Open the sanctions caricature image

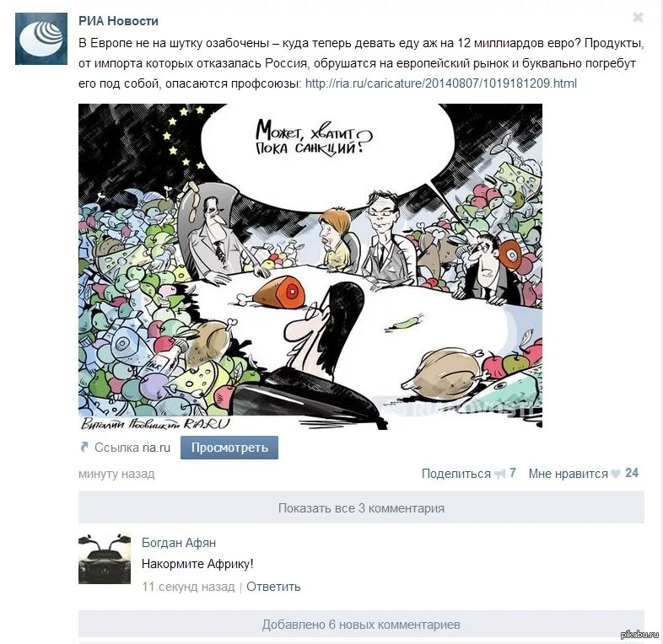(x=310, y=266)
